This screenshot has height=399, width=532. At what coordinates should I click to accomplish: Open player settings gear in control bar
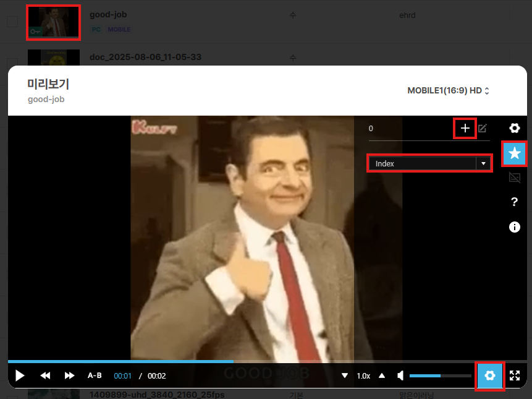point(489,375)
